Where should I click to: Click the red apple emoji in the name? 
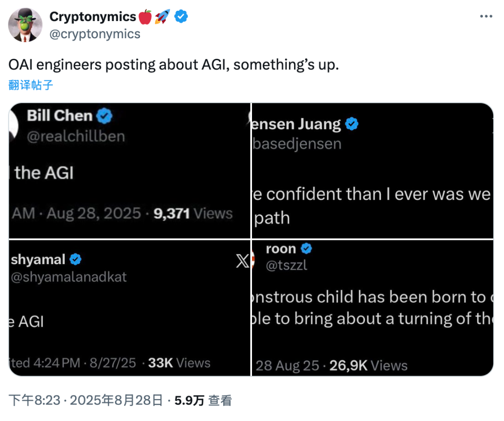point(145,17)
